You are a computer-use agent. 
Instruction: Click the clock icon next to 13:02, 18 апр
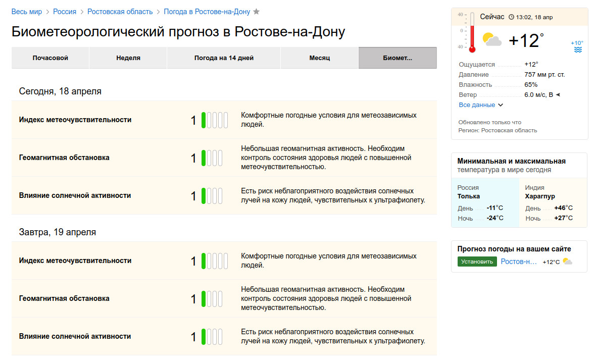pyautogui.click(x=511, y=17)
